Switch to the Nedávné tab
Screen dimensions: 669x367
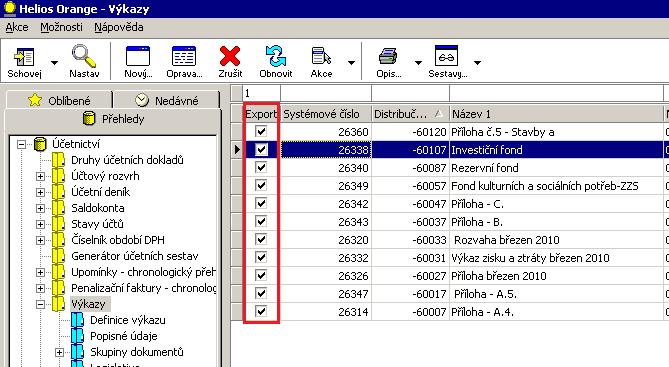(167, 100)
